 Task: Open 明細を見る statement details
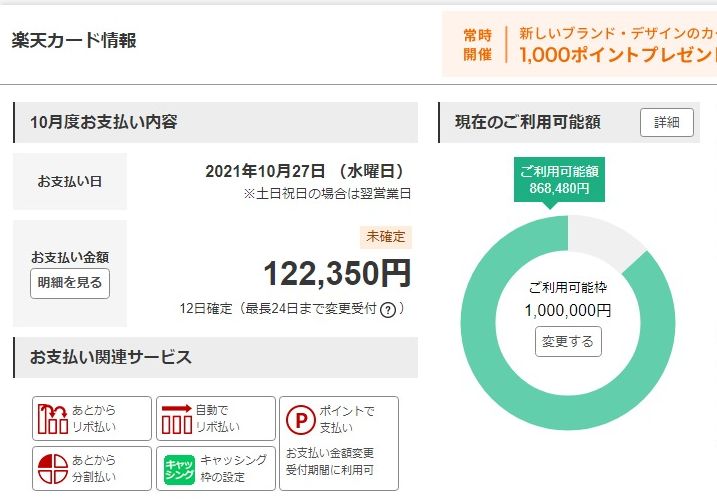(70, 283)
